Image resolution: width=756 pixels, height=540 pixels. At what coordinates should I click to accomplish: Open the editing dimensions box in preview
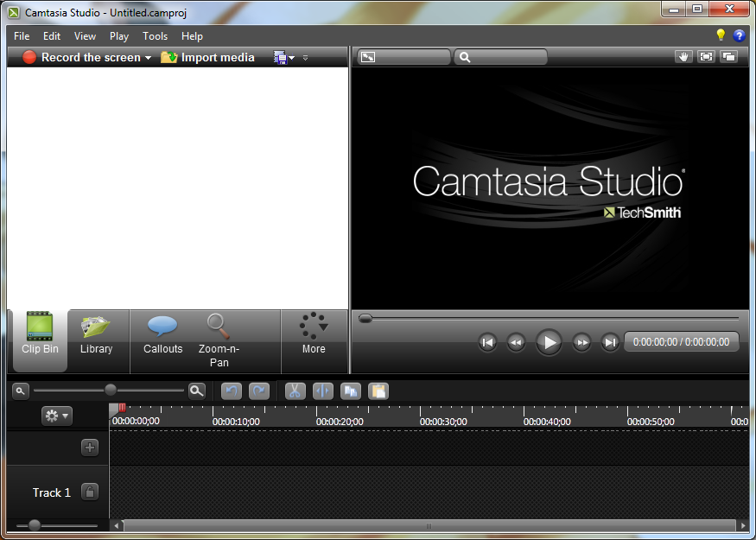tap(404, 57)
